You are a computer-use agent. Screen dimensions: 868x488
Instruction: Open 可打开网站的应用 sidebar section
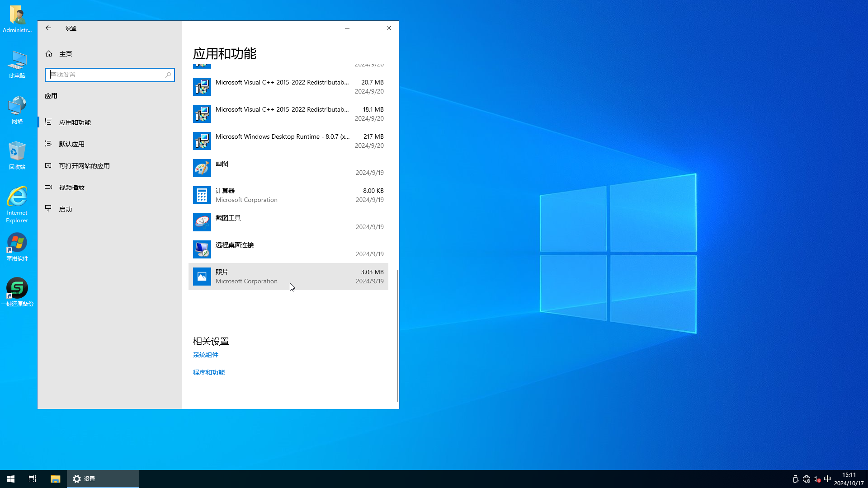(110, 166)
